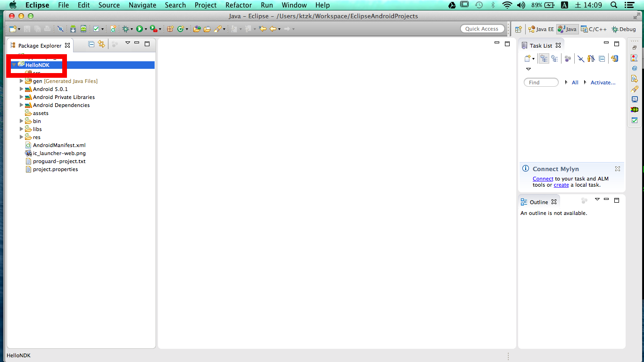Viewport: 644px width, 362px height.
Task: Switch to the Java EE perspective
Action: [540, 29]
